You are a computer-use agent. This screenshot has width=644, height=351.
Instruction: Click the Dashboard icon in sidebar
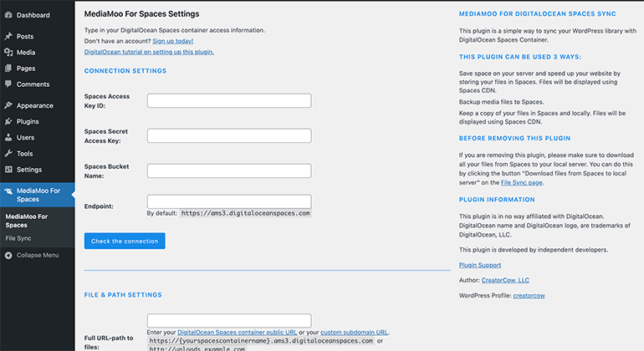(x=8, y=15)
